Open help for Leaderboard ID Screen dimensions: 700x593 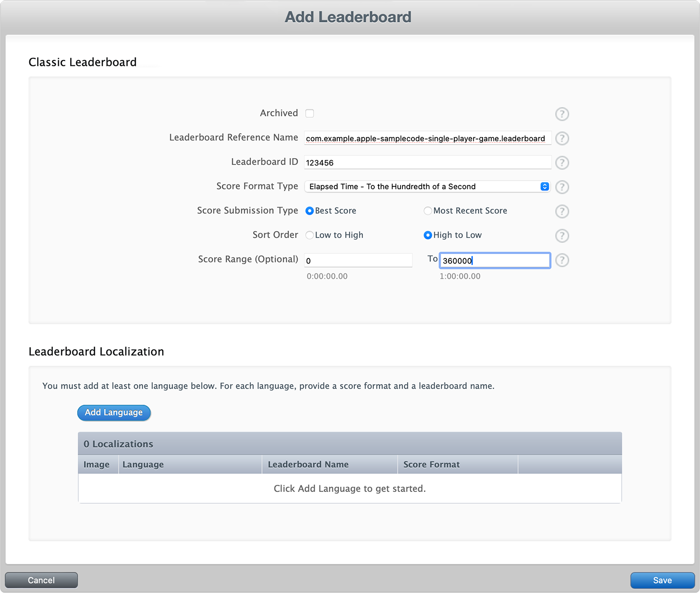562,163
